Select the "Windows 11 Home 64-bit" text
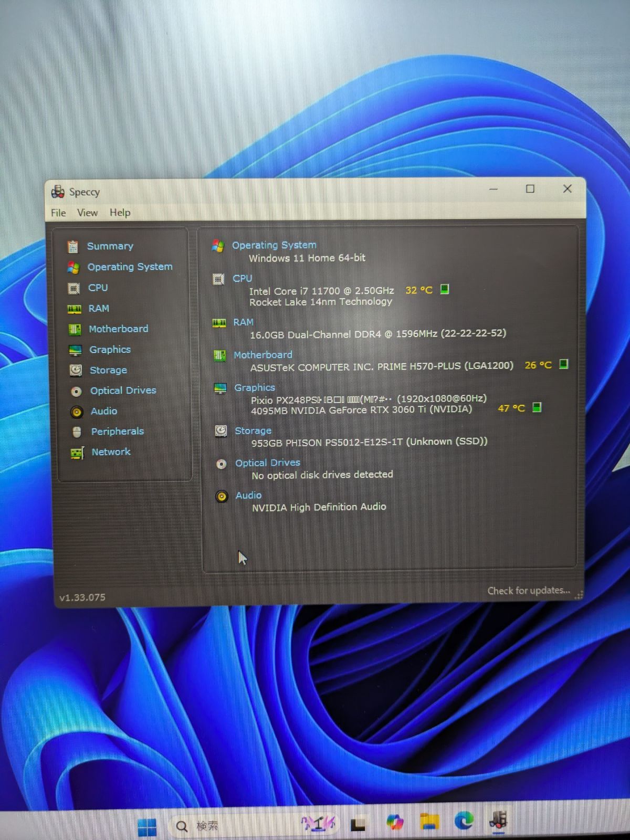630x840 pixels. (307, 258)
